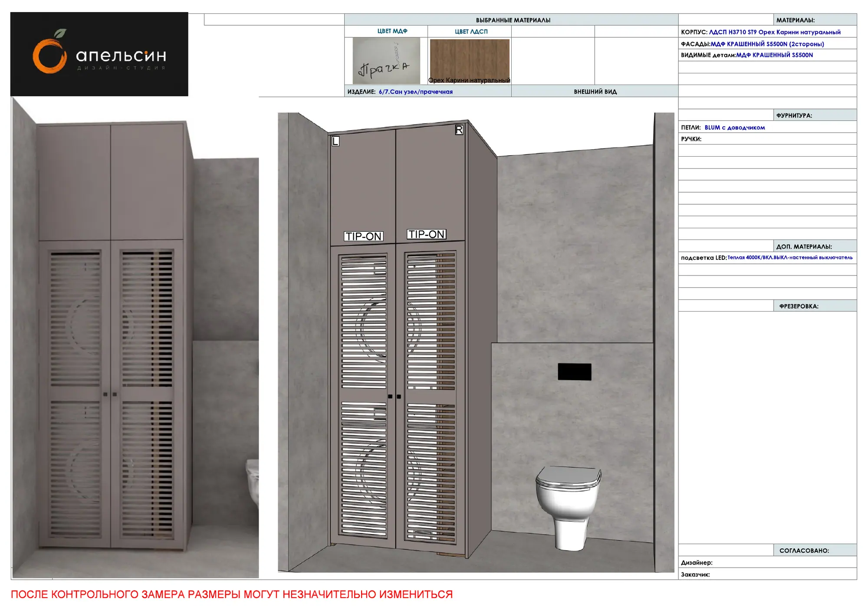
Task: Click the ФУРНИТУРА section header
Action: click(x=794, y=115)
